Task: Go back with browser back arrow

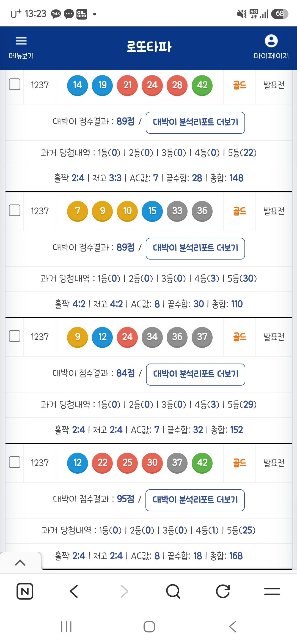Action: [x=74, y=591]
